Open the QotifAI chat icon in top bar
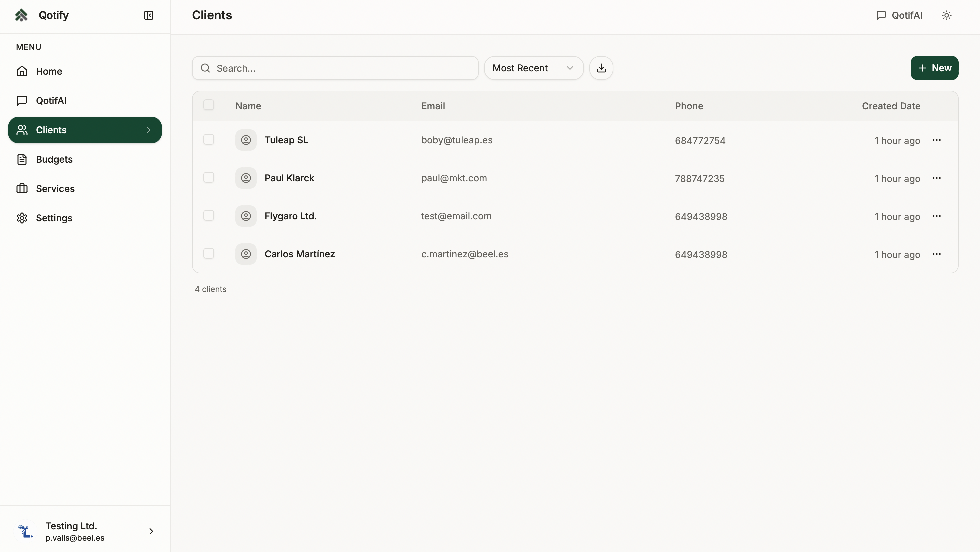980x552 pixels. (881, 15)
